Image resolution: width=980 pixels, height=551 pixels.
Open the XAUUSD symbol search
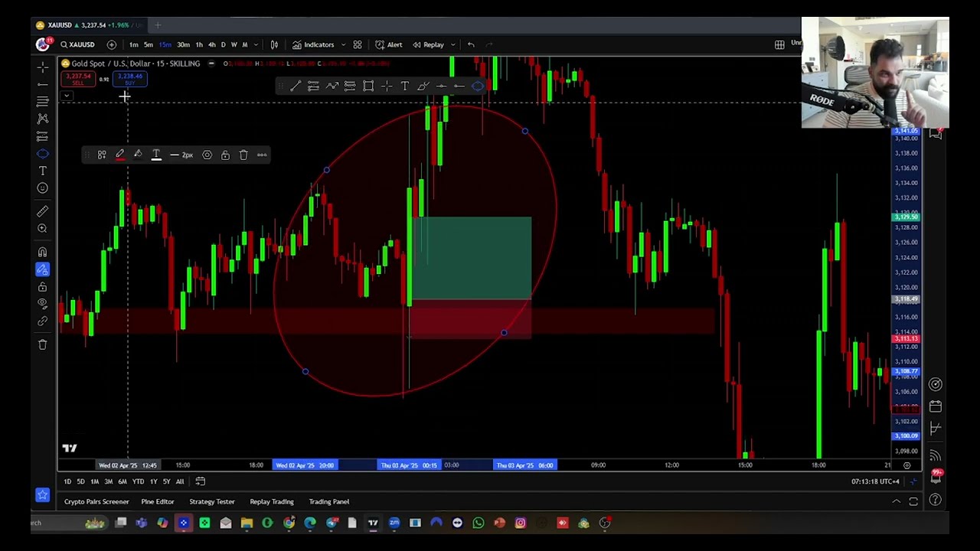point(78,44)
